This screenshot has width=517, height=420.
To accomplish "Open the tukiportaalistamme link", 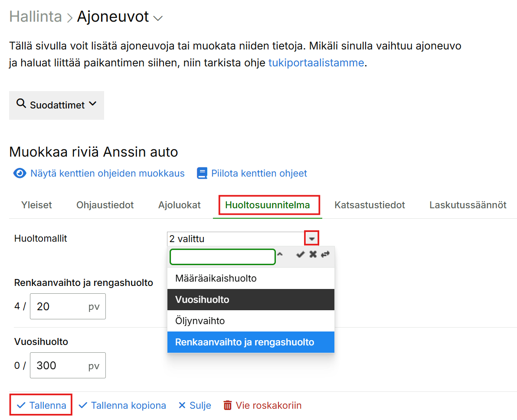I will point(316,62).
